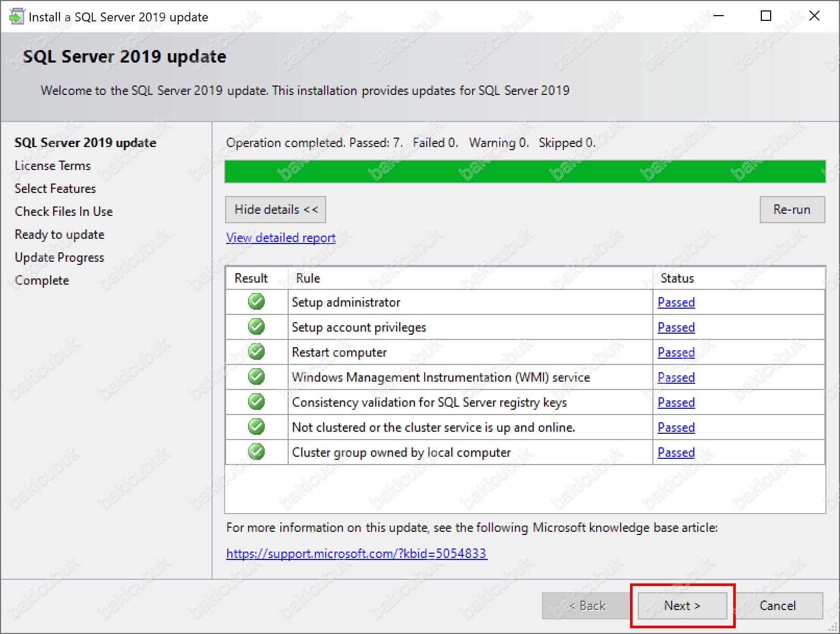Select Complete step in sidebar

coord(42,281)
